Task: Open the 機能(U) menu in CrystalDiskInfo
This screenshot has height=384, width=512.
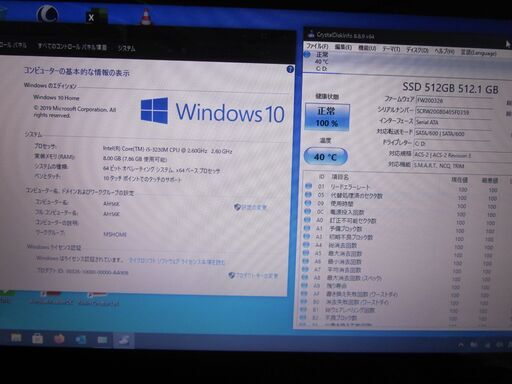Action: pos(367,48)
